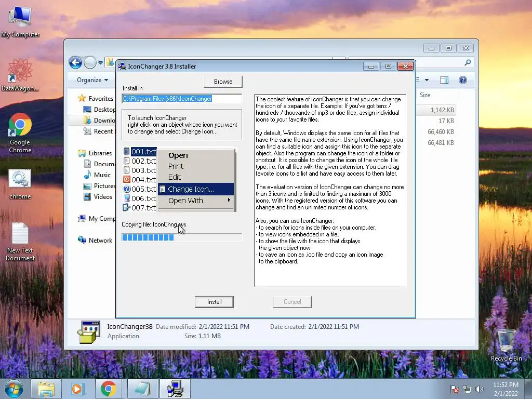
Task: Select Documents library in sidebar
Action: (x=99, y=164)
